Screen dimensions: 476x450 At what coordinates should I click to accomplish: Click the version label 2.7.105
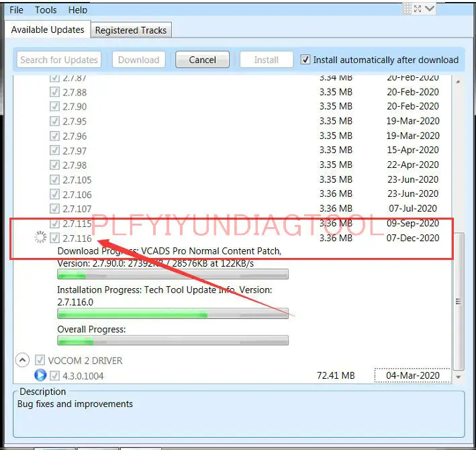pyautogui.click(x=77, y=180)
